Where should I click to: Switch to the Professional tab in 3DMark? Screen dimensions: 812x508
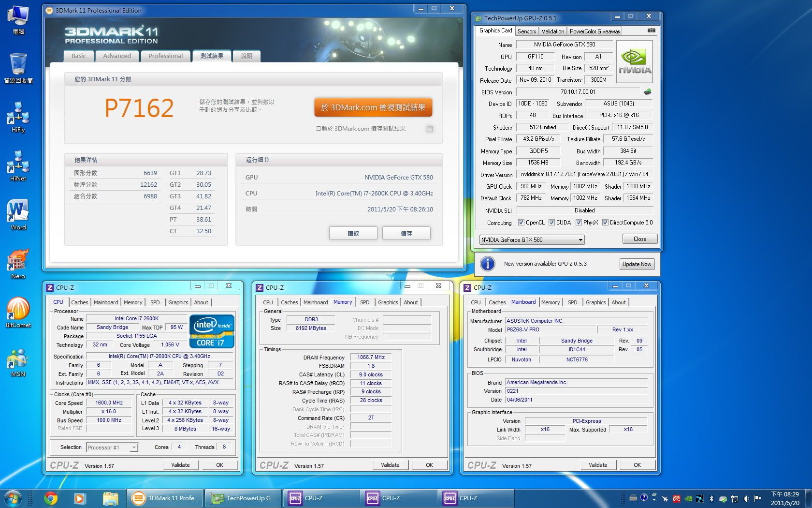pyautogui.click(x=166, y=56)
